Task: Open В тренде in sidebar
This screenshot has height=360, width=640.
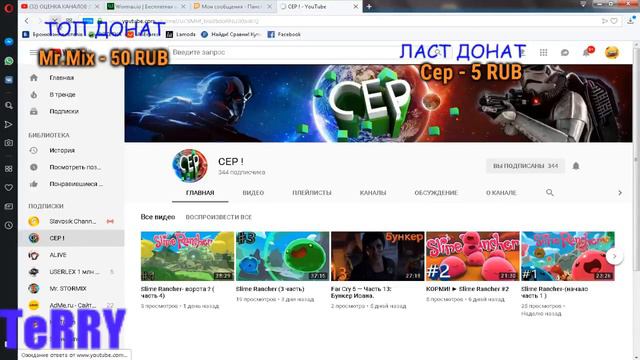Action: point(71,94)
